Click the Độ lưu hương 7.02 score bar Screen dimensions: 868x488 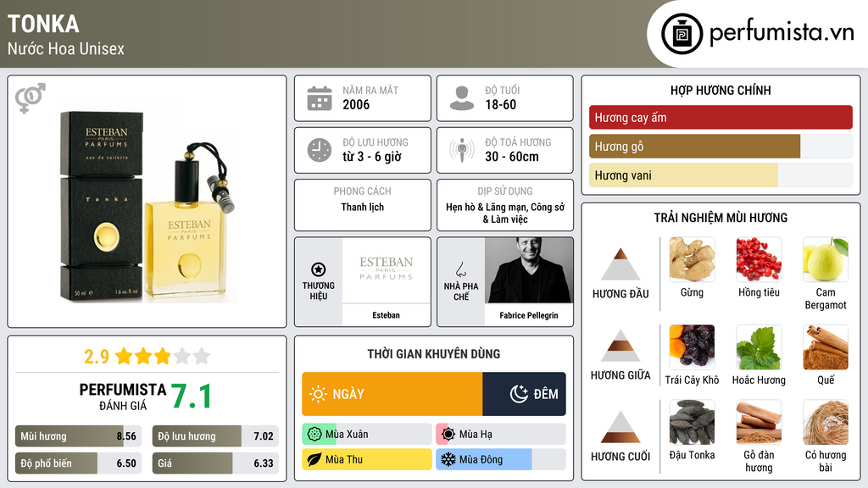click(x=215, y=436)
